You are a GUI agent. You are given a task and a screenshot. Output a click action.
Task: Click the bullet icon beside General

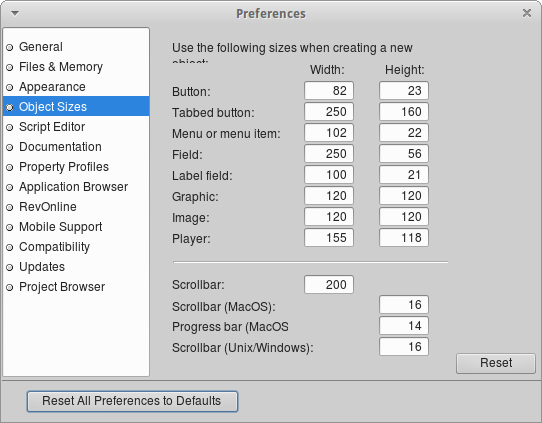(10, 47)
